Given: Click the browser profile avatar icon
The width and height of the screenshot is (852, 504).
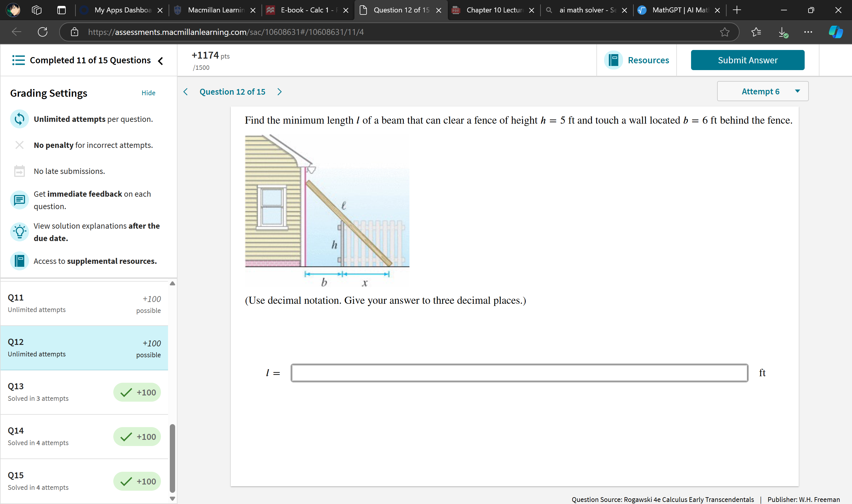Looking at the screenshot, I should click(x=13, y=10).
